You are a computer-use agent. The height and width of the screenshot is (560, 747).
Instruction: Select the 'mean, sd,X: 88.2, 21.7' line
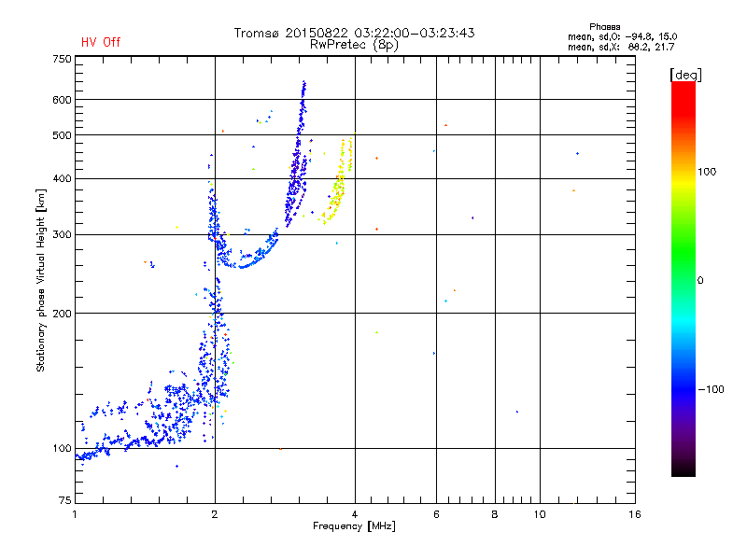click(x=621, y=47)
